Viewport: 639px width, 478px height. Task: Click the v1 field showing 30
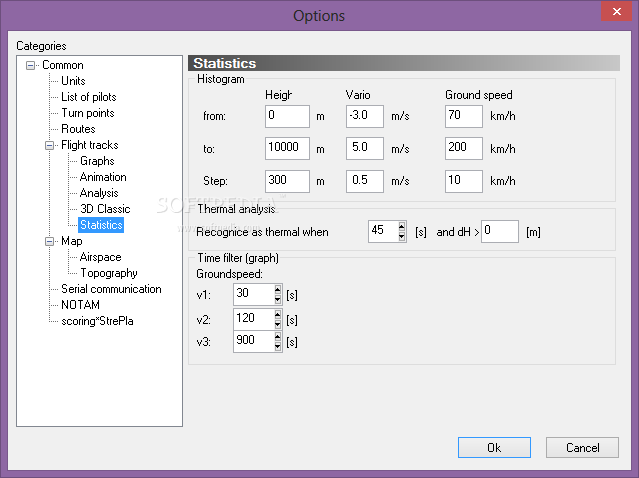click(x=253, y=294)
